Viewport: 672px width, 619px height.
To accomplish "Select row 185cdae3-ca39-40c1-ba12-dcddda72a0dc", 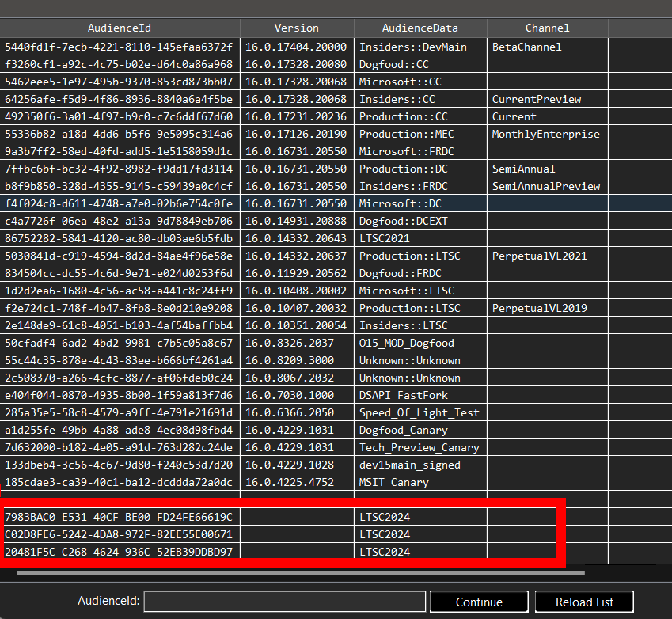I will pos(336,482).
